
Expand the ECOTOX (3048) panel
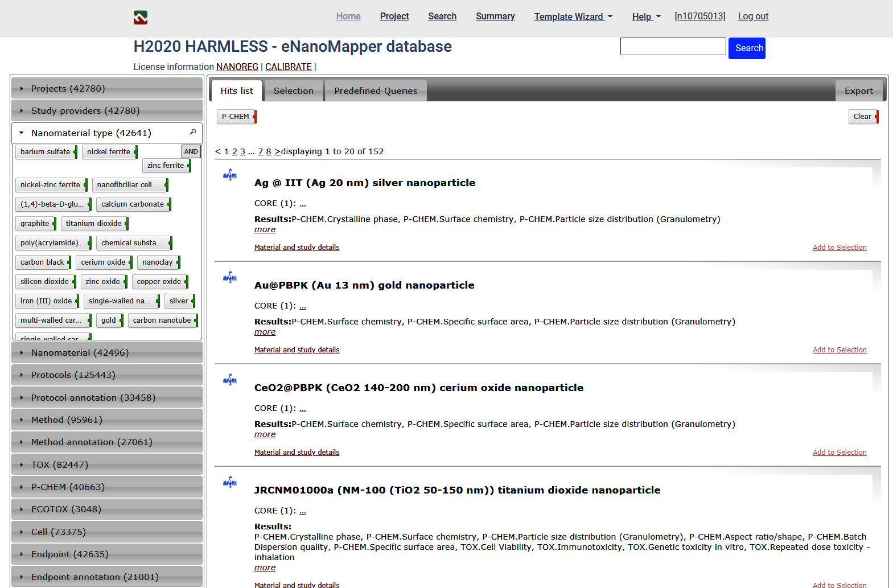click(x=107, y=509)
